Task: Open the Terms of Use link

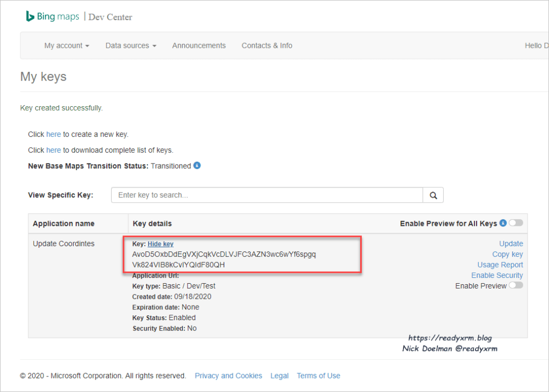Action: (318, 376)
